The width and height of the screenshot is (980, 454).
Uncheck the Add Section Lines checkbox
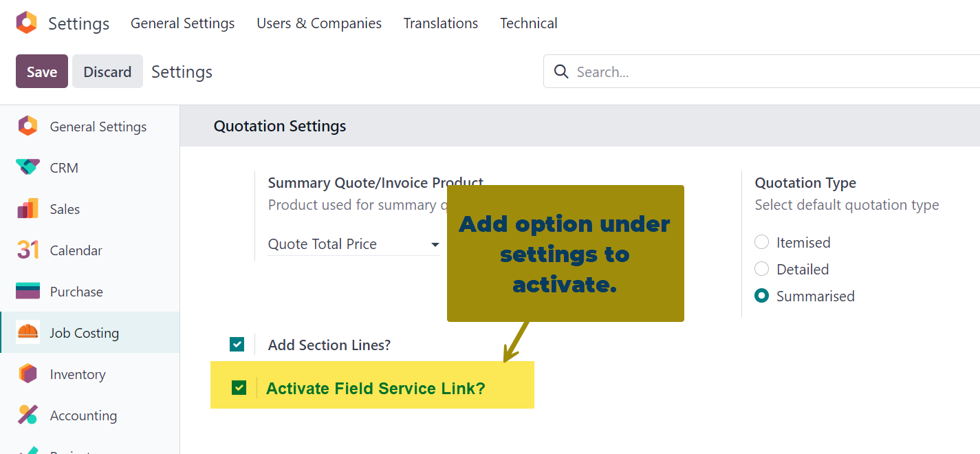[x=237, y=345]
